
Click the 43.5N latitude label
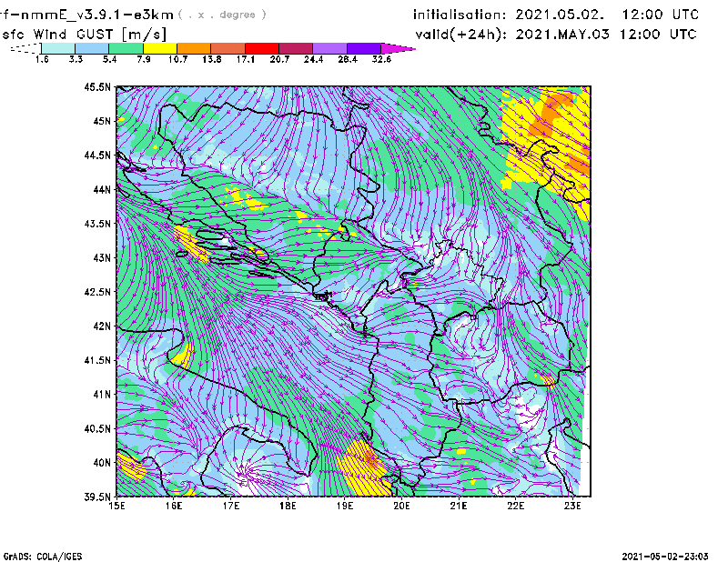(x=97, y=224)
